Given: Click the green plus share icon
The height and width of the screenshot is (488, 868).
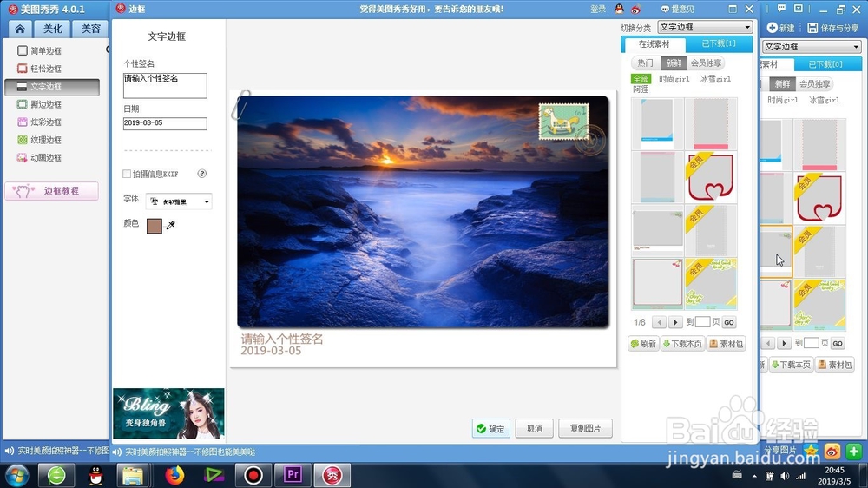Looking at the screenshot, I should point(853,452).
